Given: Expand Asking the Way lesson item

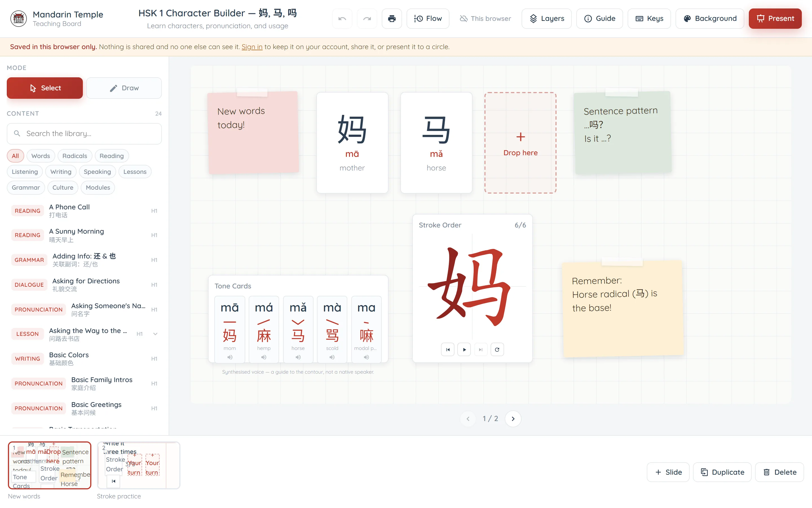Looking at the screenshot, I should [155, 334].
